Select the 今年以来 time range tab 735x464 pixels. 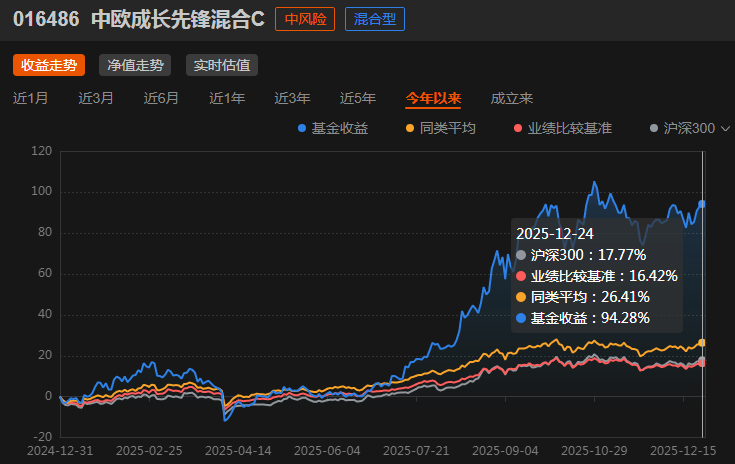[433, 98]
